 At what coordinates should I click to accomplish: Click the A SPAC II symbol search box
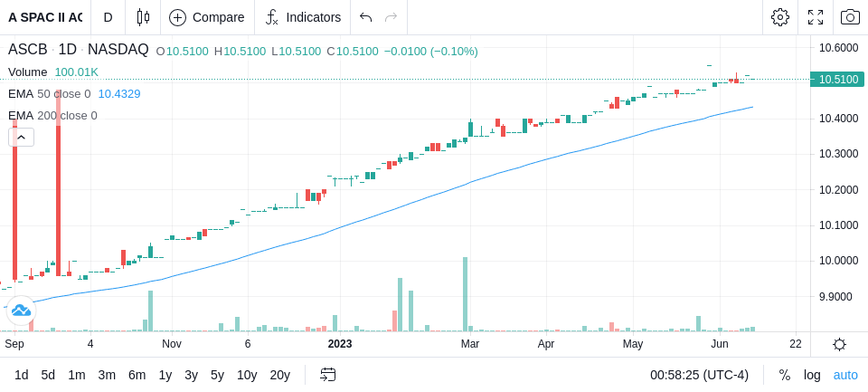pyautogui.click(x=45, y=17)
